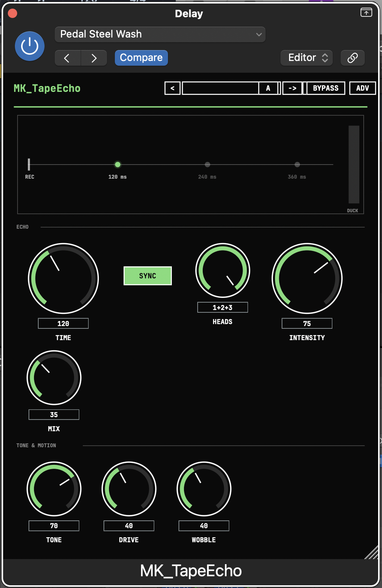
Task: Select the A state slot
Action: point(268,88)
